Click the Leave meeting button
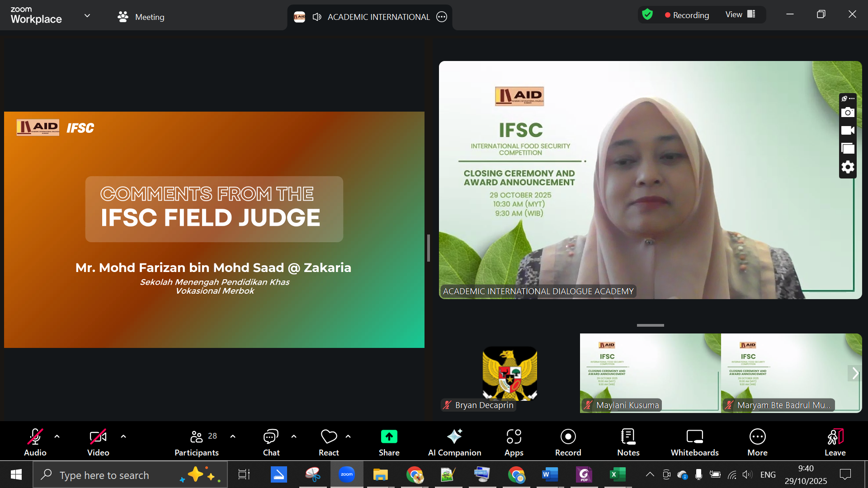868x488 pixels. 835,442
